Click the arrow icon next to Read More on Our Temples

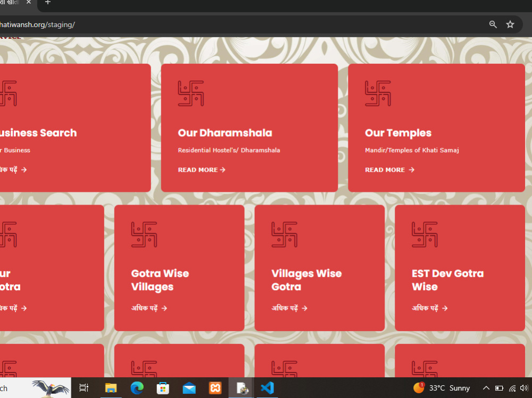tap(412, 170)
